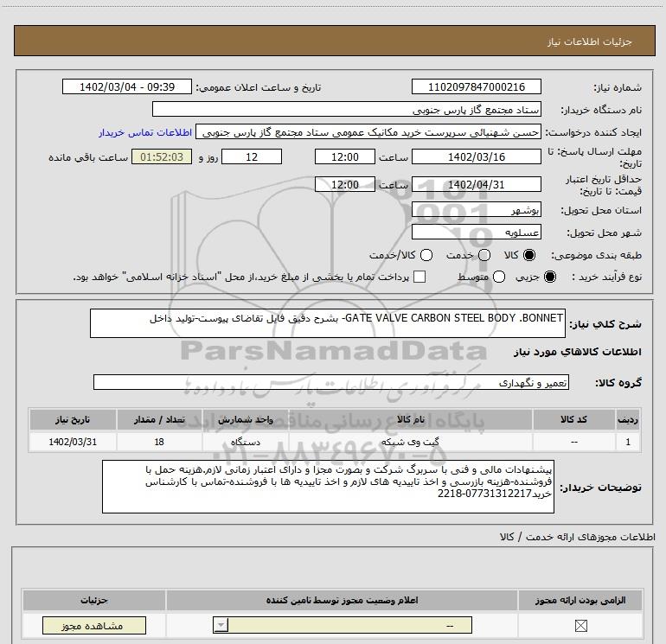Click the delivery city field 'عسلویه'
The image size is (666, 644).
(476, 232)
